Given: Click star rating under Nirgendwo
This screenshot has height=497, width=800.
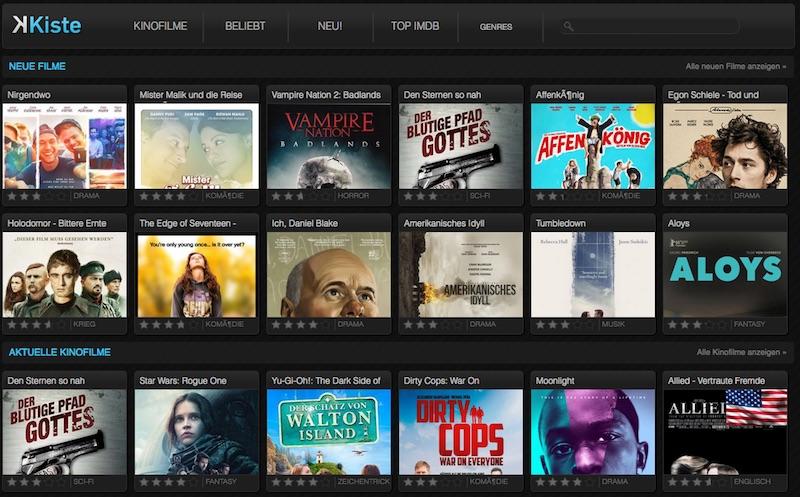Looking at the screenshot, I should tap(36, 196).
